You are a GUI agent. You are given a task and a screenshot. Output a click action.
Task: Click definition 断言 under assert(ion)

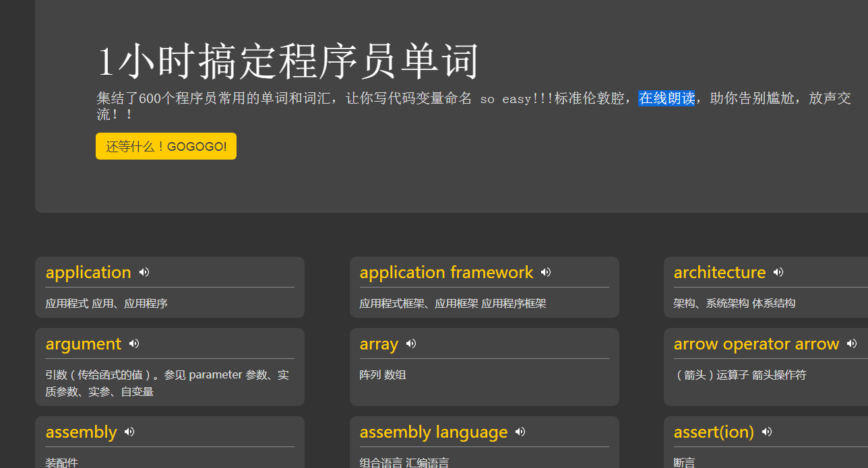[685, 463]
